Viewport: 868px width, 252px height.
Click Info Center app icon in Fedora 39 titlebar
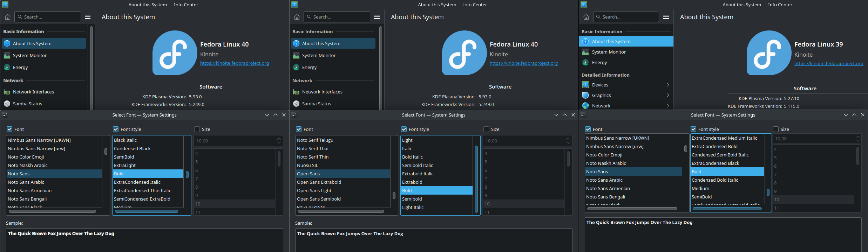[584, 5]
